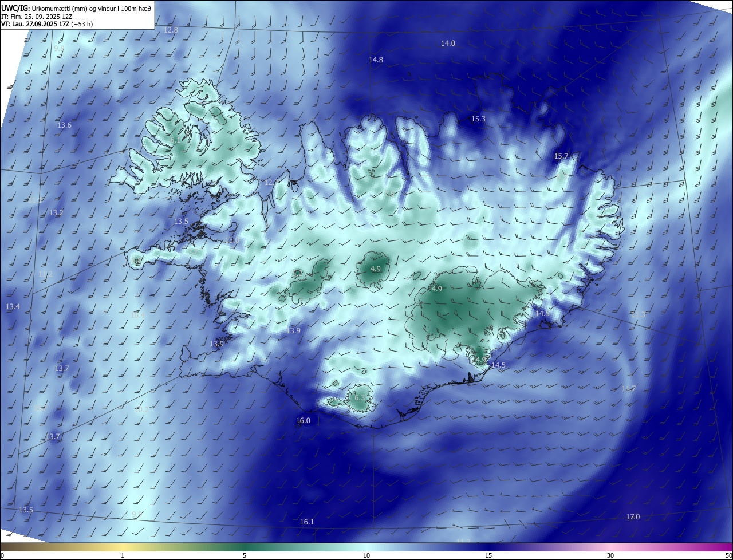Viewport: 733px width, 560px height.
Task: Click the 11.3 value on the map
Action: 637,315
